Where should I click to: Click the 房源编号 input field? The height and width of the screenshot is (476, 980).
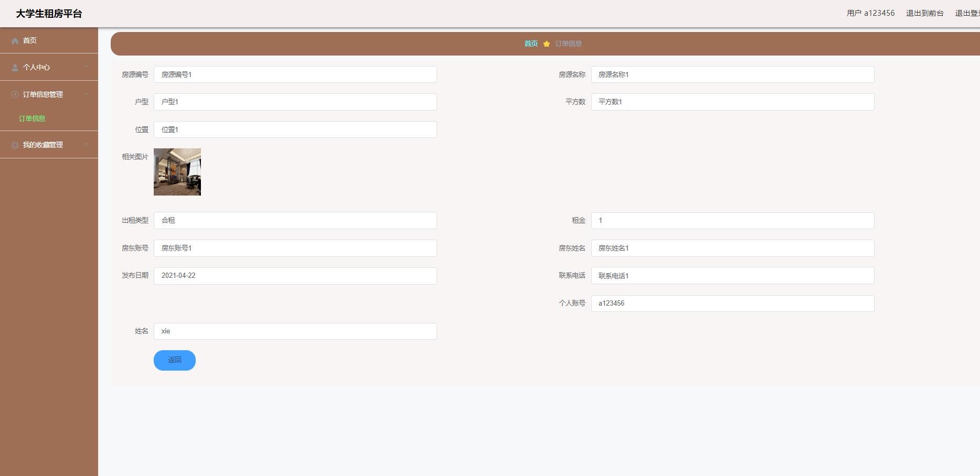pos(295,74)
